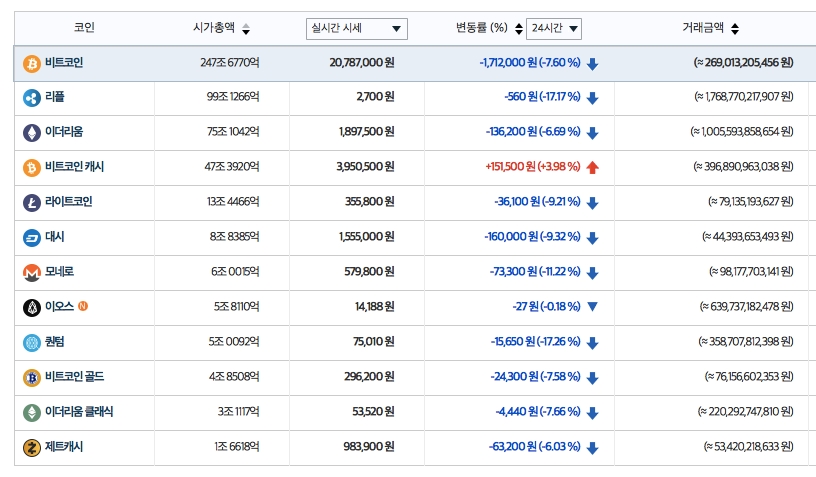The height and width of the screenshot is (477, 816).
Task: Open the 24시간 period dropdown
Action: (x=554, y=29)
